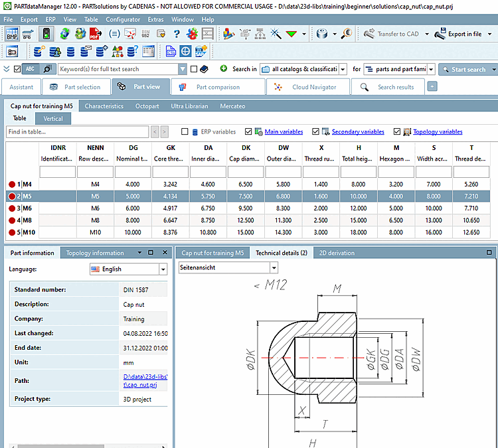This screenshot has height=448, width=498.
Task: Open the Configurator menu
Action: (x=123, y=20)
